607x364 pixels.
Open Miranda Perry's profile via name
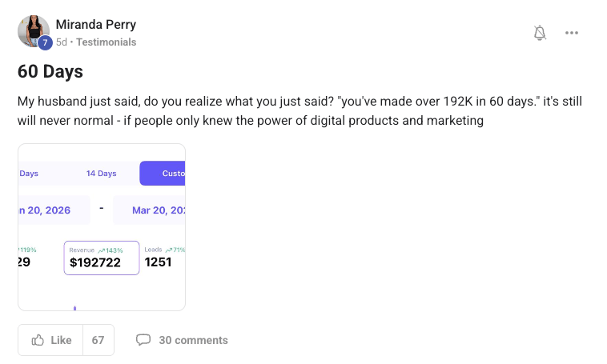coord(97,25)
